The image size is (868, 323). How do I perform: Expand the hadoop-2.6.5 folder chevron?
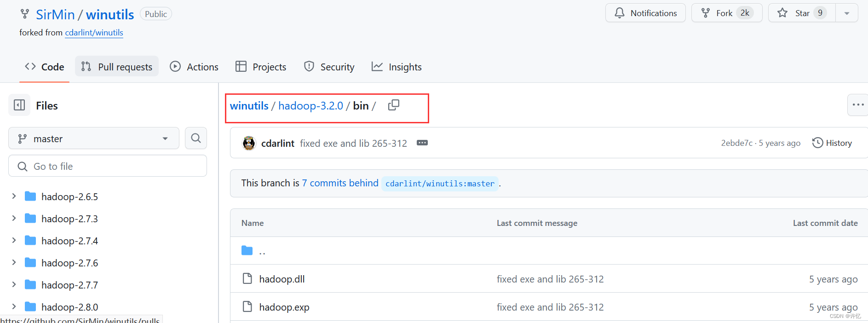pyautogui.click(x=14, y=196)
